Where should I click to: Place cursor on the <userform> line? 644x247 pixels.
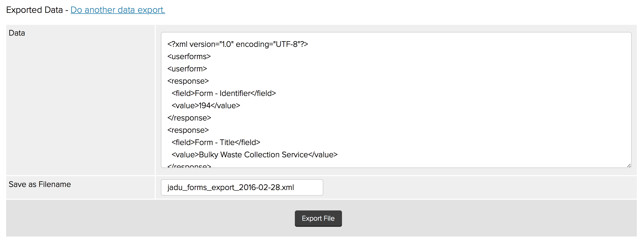[x=187, y=69]
